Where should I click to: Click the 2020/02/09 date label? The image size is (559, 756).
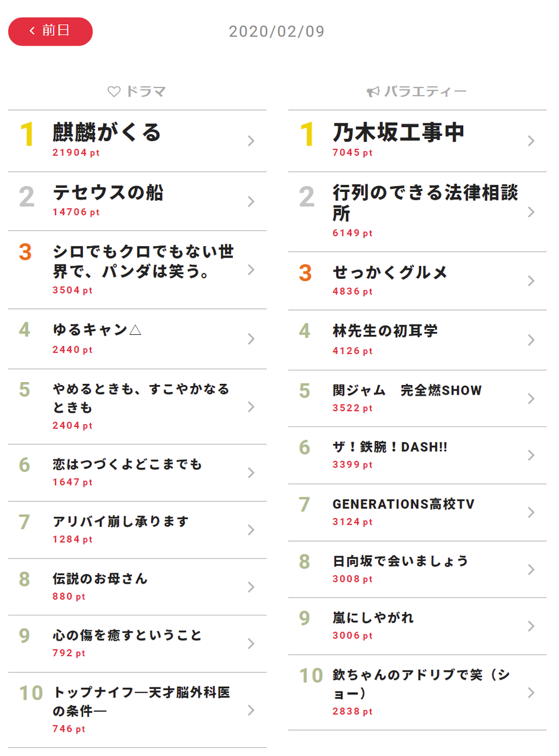pos(277,31)
